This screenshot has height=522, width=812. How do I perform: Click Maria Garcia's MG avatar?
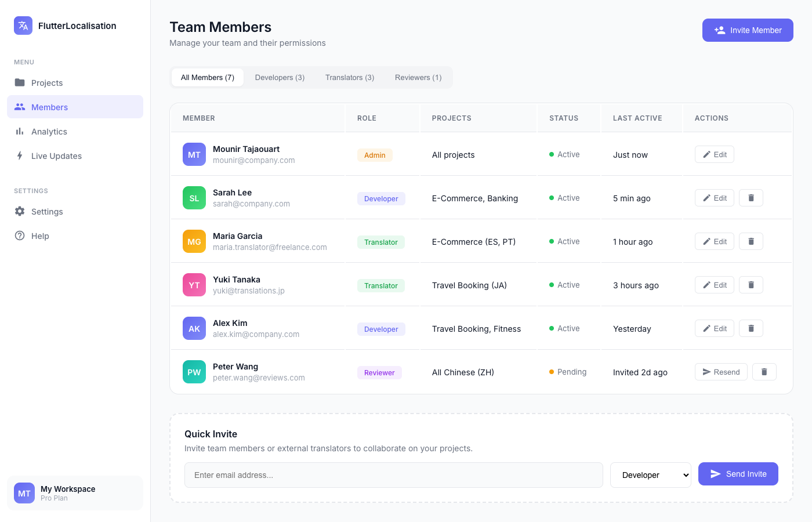coord(194,241)
